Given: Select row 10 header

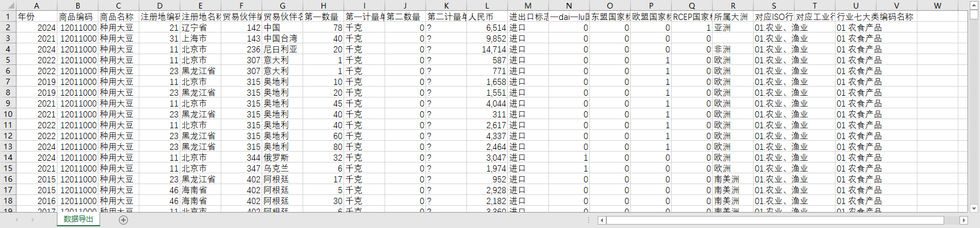Looking at the screenshot, I should tap(8, 114).
